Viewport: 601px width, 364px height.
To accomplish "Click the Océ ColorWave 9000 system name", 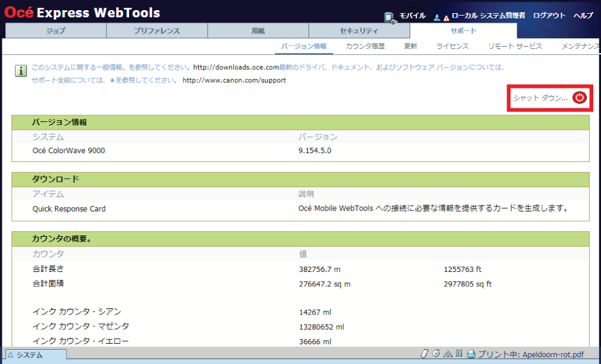I will point(69,151).
